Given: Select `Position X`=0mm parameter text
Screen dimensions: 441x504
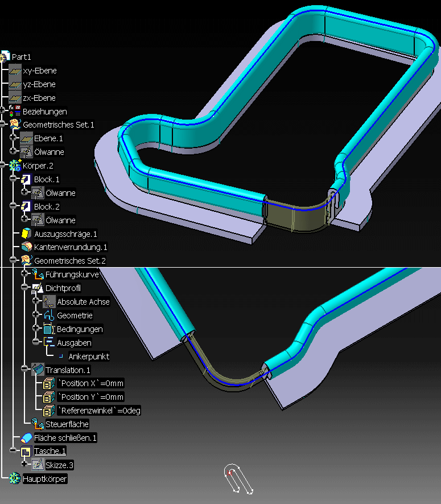Looking at the screenshot, I should tap(90, 383).
